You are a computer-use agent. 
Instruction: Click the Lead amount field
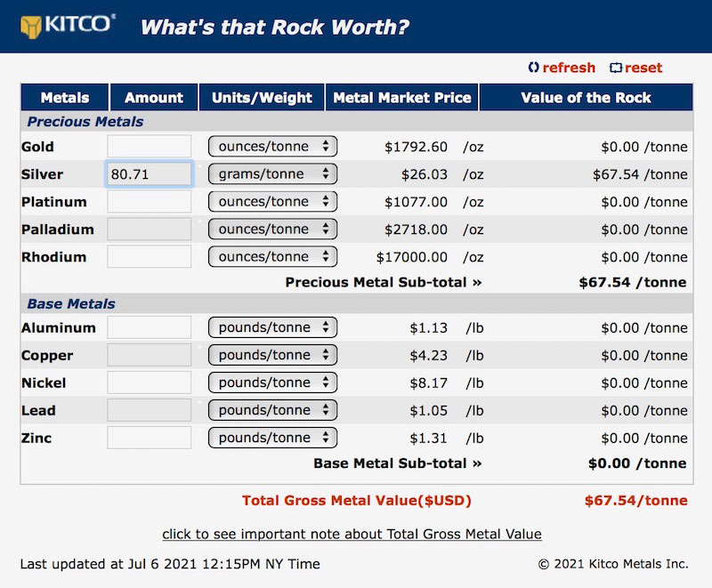150,410
